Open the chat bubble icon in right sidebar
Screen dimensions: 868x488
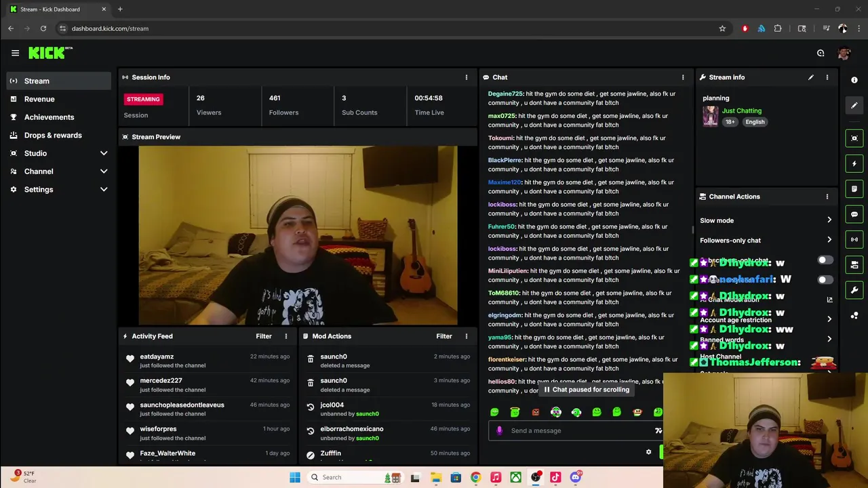pyautogui.click(x=854, y=214)
